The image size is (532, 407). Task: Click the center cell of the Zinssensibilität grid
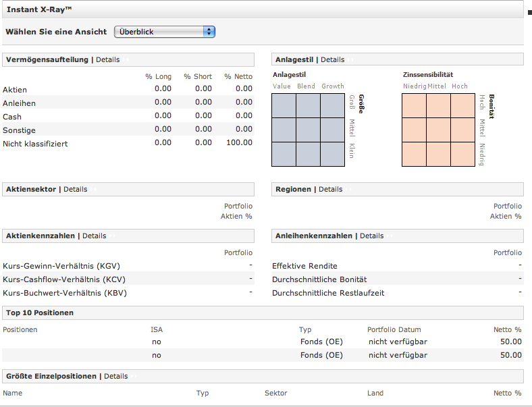[438, 130]
